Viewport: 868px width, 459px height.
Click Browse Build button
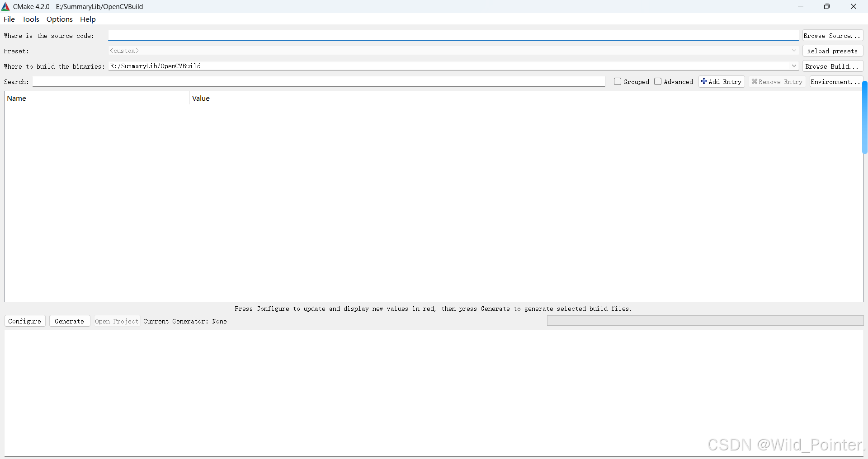833,66
